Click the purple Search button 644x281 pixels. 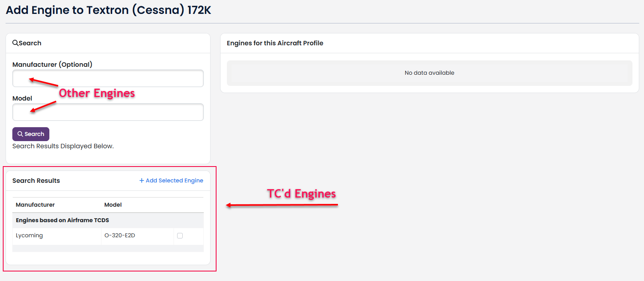(x=31, y=134)
